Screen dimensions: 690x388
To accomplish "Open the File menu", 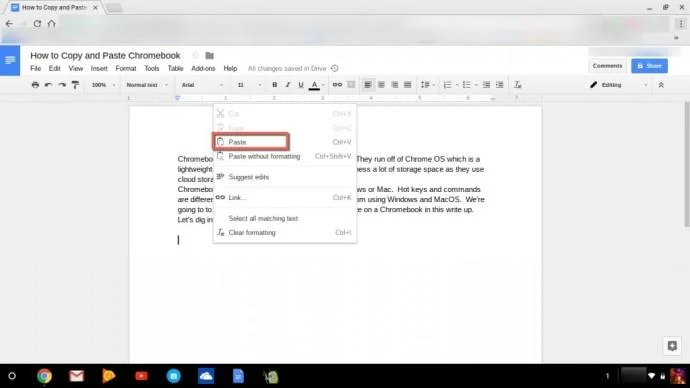I will click(36, 68).
